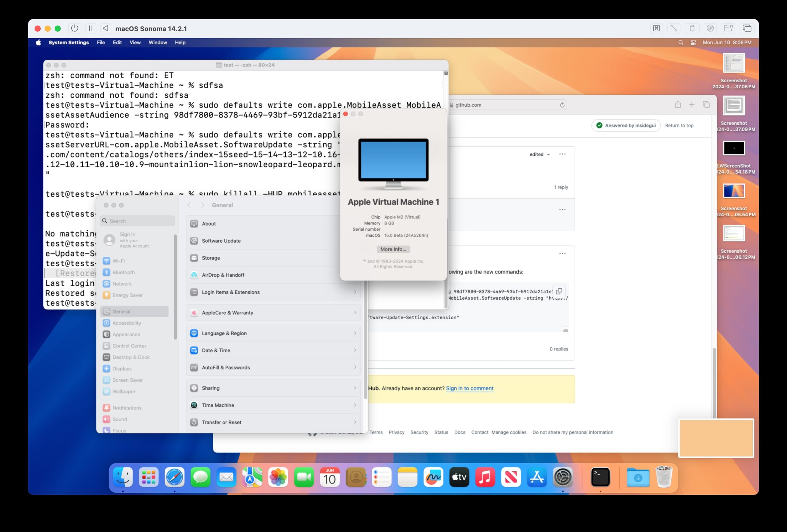
Task: Select Software Update in General settings
Action: tap(221, 241)
